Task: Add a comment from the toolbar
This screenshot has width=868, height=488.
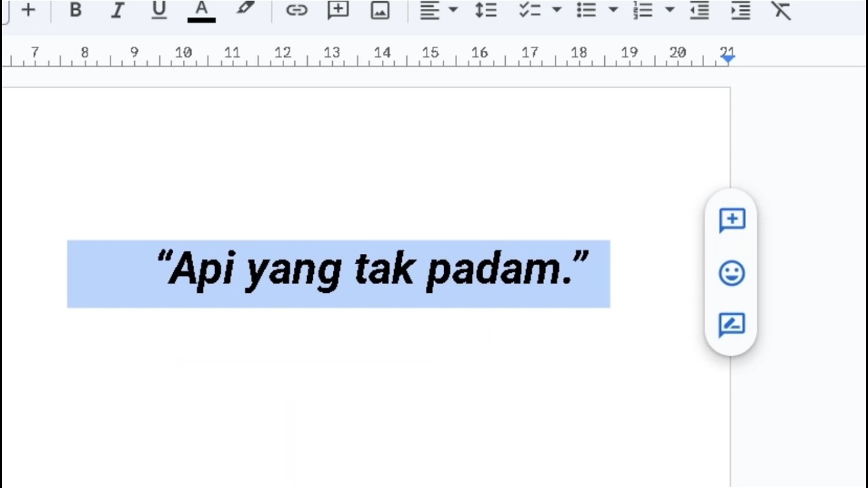Action: [338, 10]
